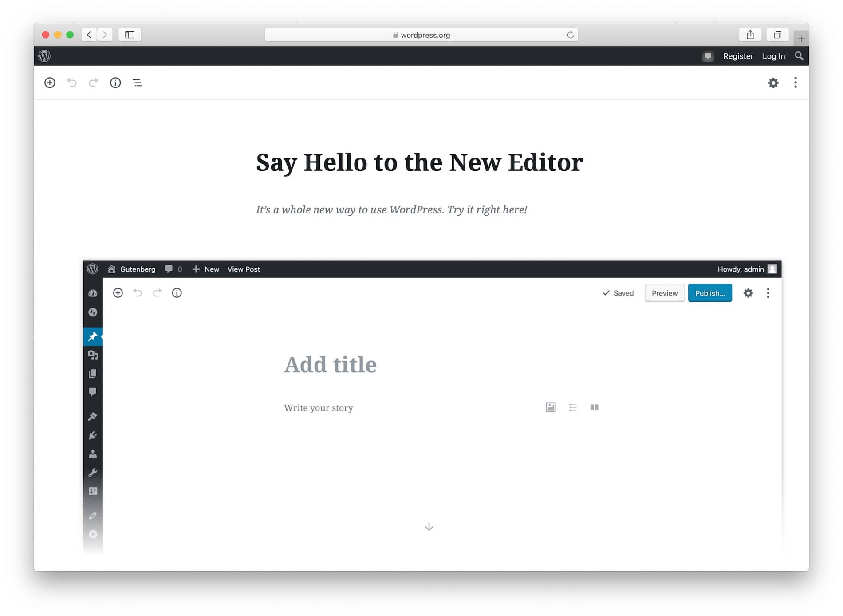Insert a list block shortcut icon
Viewport: 843px width, 616px height.
tap(573, 407)
